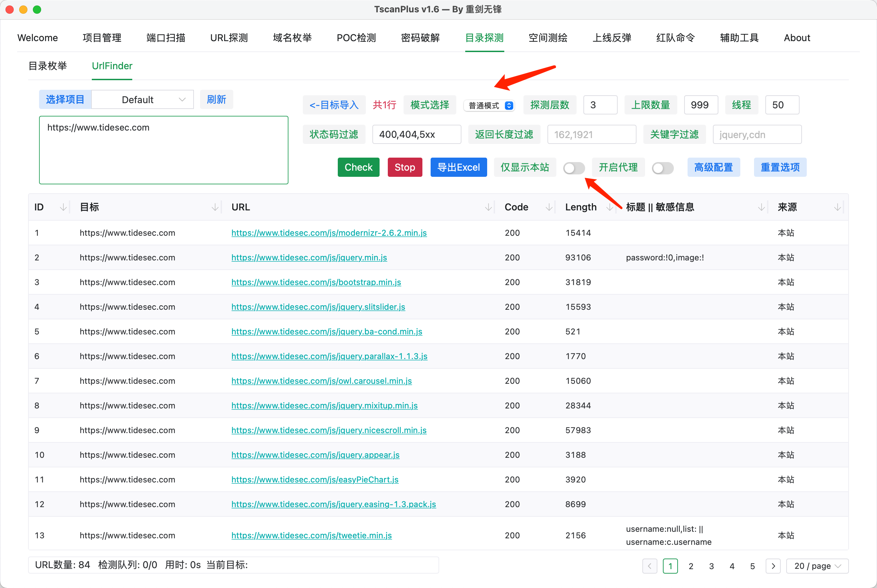Open the Default project dropdown
The image size is (877, 588).
click(143, 100)
